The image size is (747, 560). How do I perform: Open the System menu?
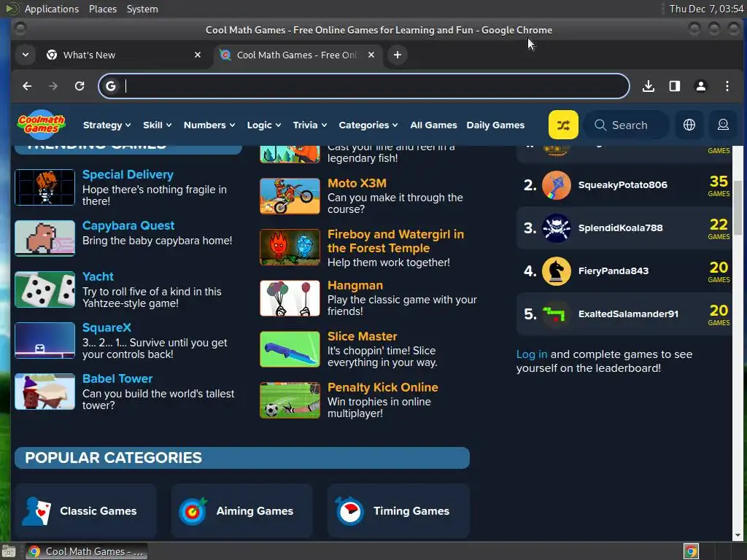coord(142,9)
